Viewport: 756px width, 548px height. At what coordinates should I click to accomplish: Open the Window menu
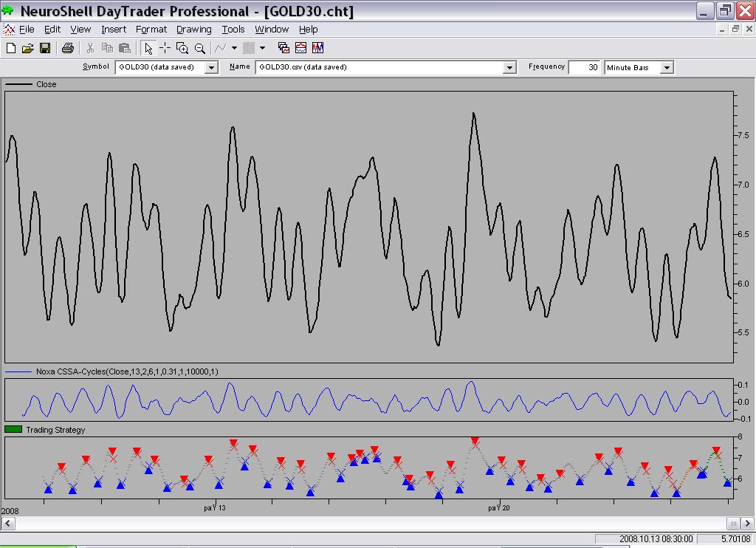pos(272,30)
